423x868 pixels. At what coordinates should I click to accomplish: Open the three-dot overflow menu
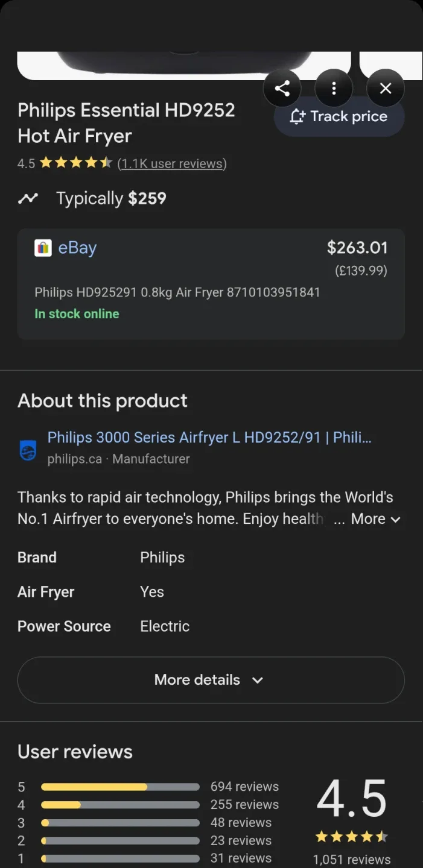coord(334,88)
